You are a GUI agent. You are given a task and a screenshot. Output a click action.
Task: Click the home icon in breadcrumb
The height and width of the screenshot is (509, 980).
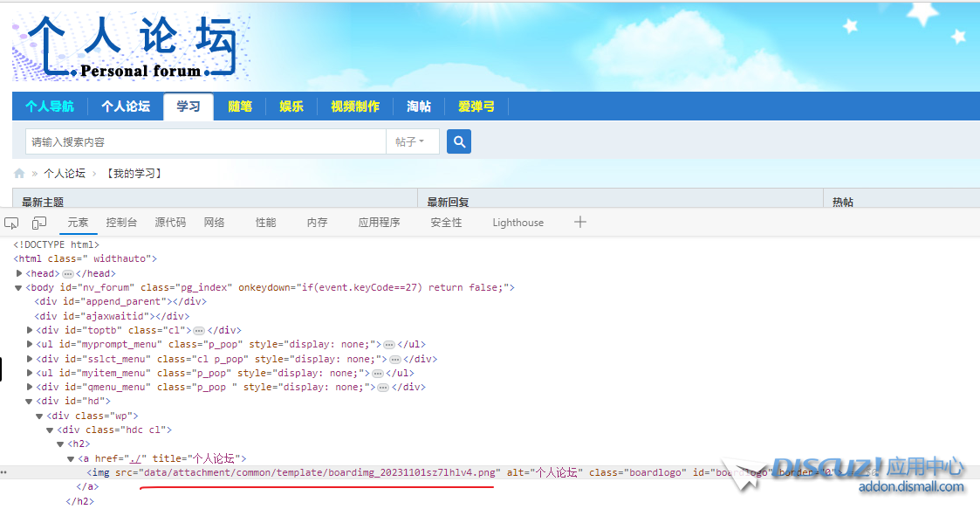tap(19, 174)
